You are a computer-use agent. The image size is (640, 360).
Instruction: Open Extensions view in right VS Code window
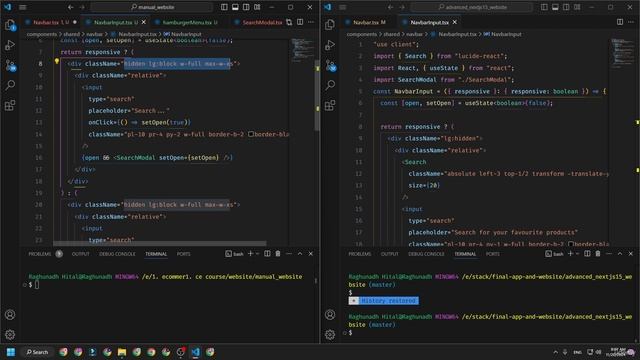click(x=330, y=105)
